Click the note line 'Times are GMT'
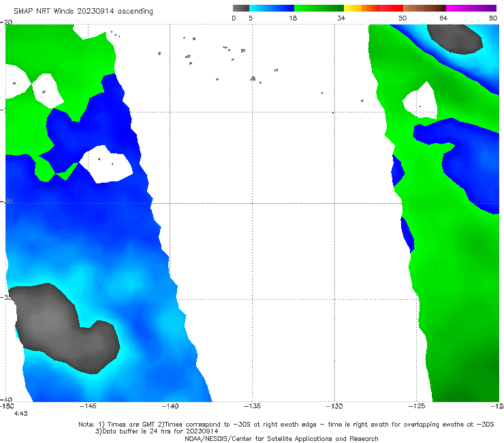Viewport: 504px width, 443px height. [131, 425]
